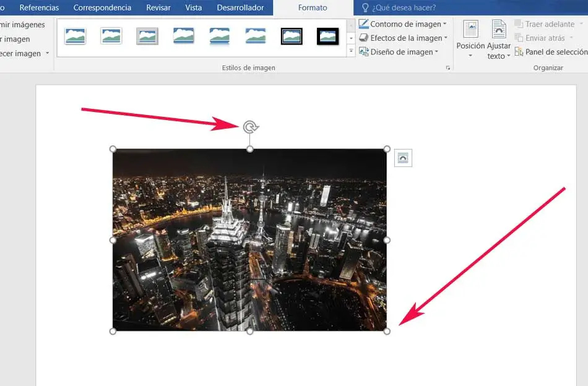Image resolution: width=588 pixels, height=386 pixels.
Task: Expand the full picture styles gallery
Action: pos(351,51)
